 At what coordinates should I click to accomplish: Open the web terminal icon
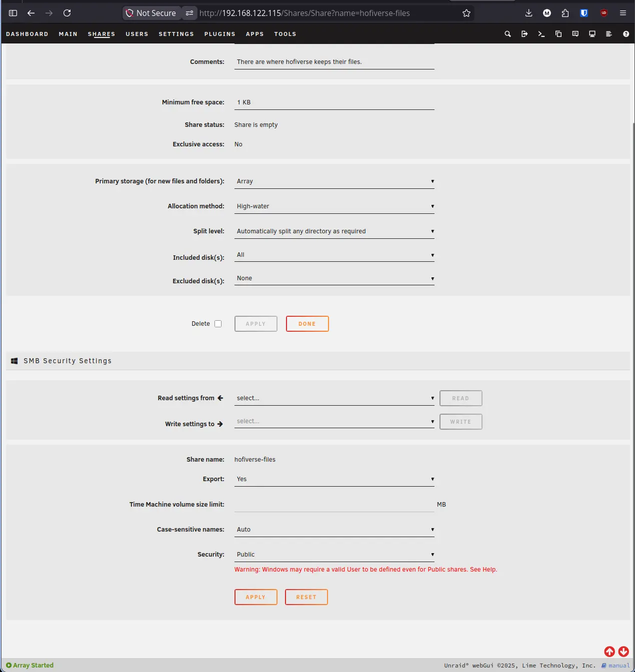click(541, 34)
